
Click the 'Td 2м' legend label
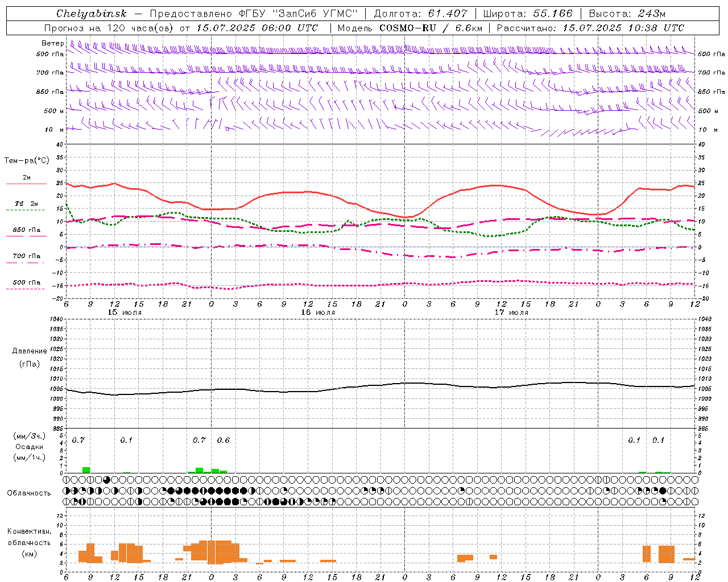27,203
